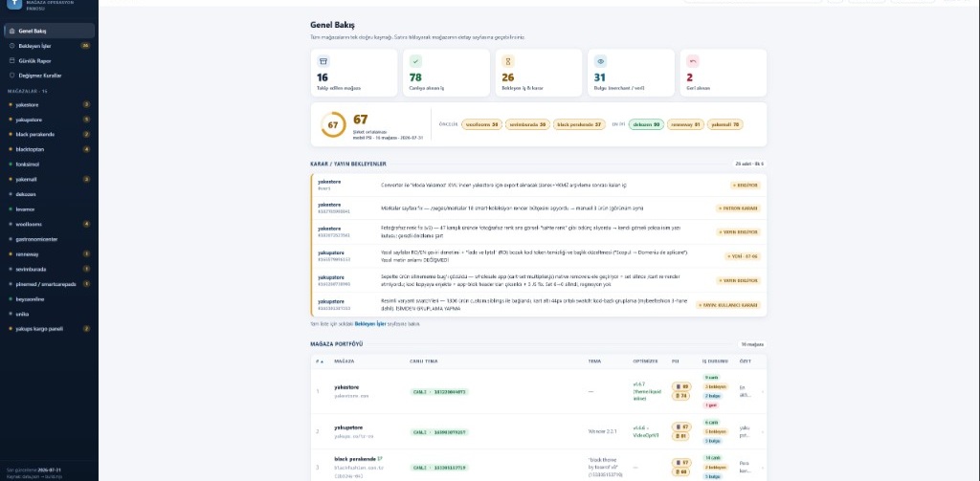Click the BEKLİYOR badge on the first pending row
980x481 pixels.
point(746,185)
